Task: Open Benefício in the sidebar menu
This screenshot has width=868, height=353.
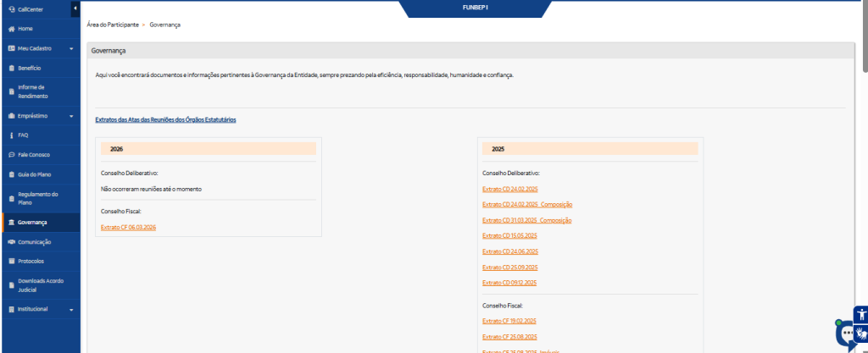Action: point(30,68)
